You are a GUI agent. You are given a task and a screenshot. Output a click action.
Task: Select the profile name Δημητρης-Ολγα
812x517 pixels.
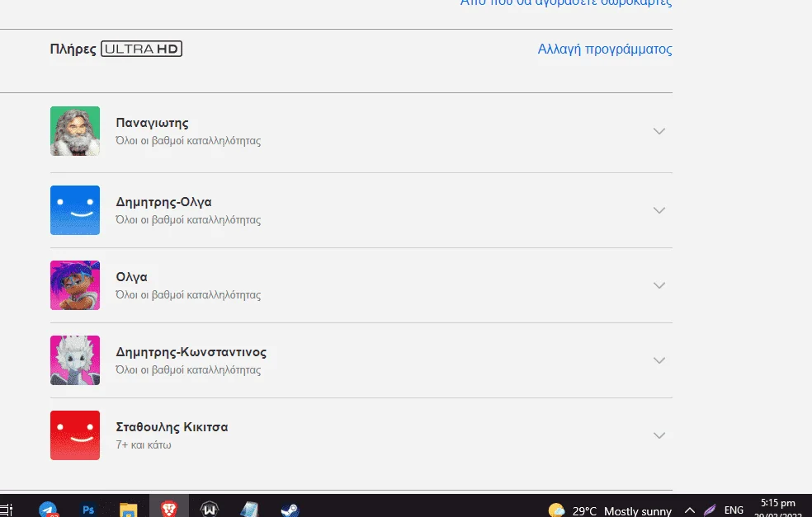tap(163, 202)
